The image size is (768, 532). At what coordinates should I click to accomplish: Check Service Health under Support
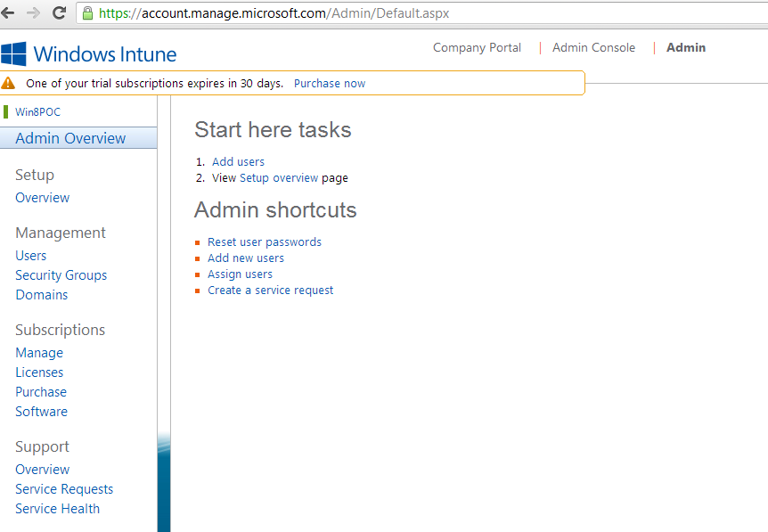(x=57, y=508)
